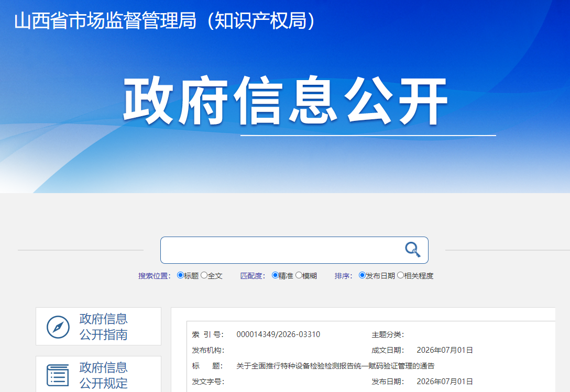Open the 政府信息公开指南 link
The image size is (570, 392).
(104, 327)
